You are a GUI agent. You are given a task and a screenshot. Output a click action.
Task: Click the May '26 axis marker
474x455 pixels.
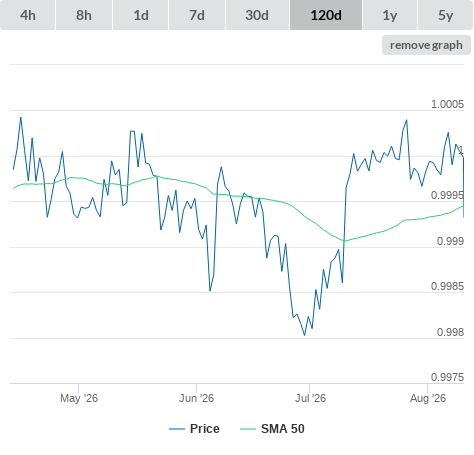(79, 398)
